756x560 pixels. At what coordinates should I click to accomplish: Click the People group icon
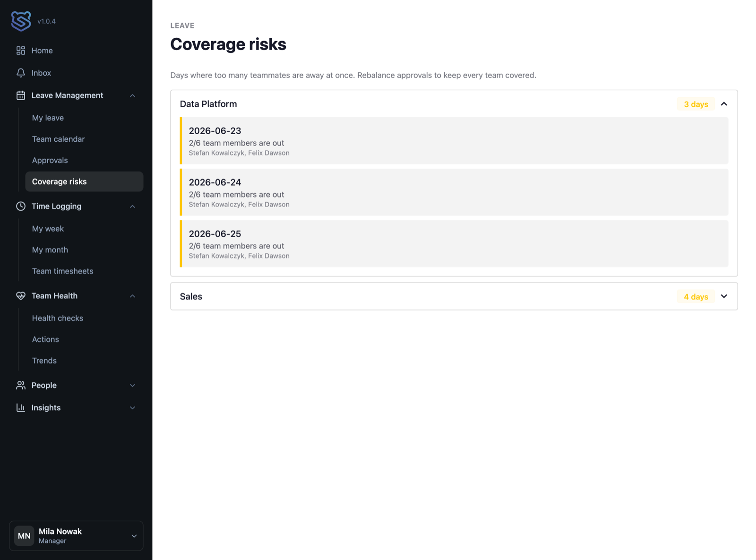pyautogui.click(x=21, y=385)
